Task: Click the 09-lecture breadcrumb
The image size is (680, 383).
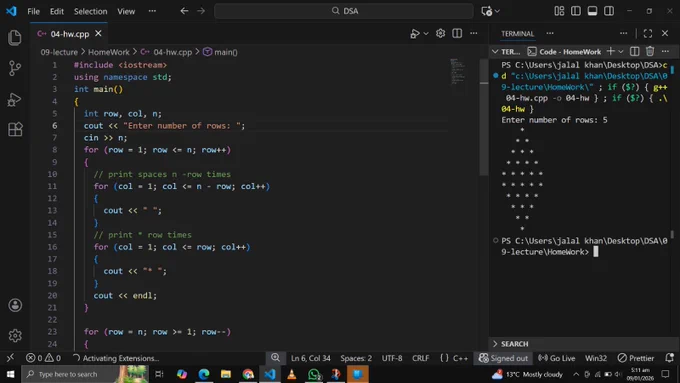Action: (59, 52)
